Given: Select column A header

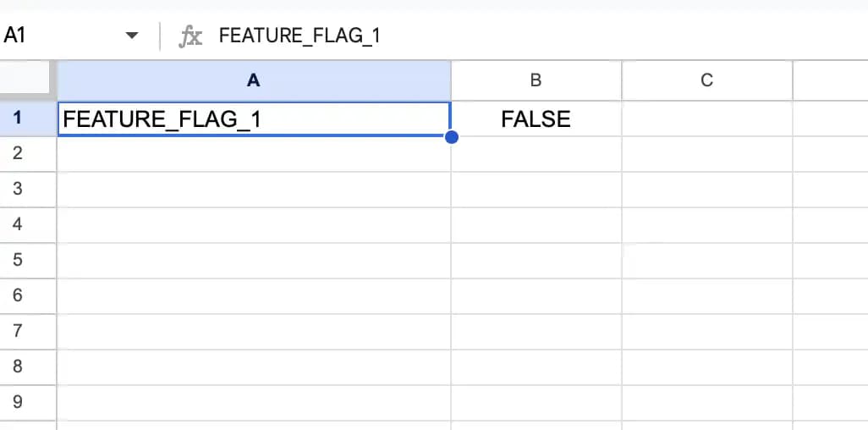Looking at the screenshot, I should coord(254,81).
